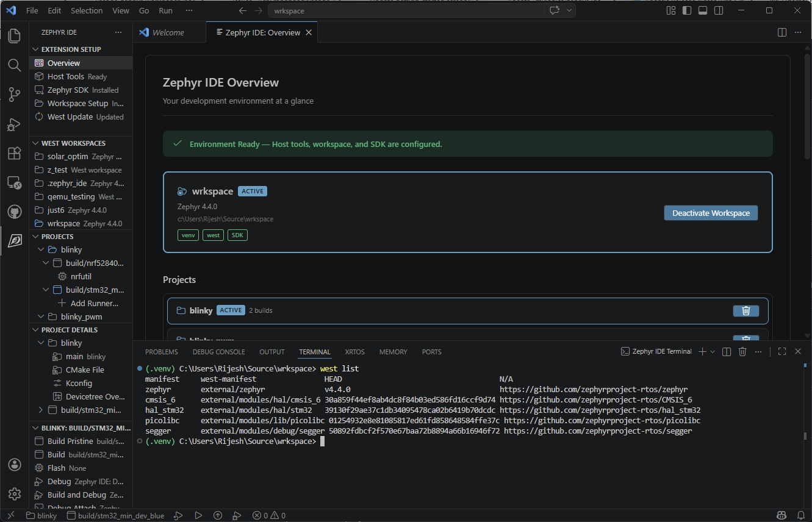The image size is (812, 522).
Task: Open the Extensions view
Action: tap(14, 153)
